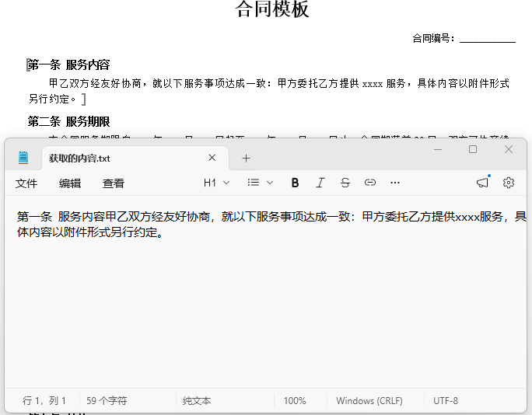532x415 pixels.
Task: Click the Notepad app icon in title bar
Action: tap(23, 158)
